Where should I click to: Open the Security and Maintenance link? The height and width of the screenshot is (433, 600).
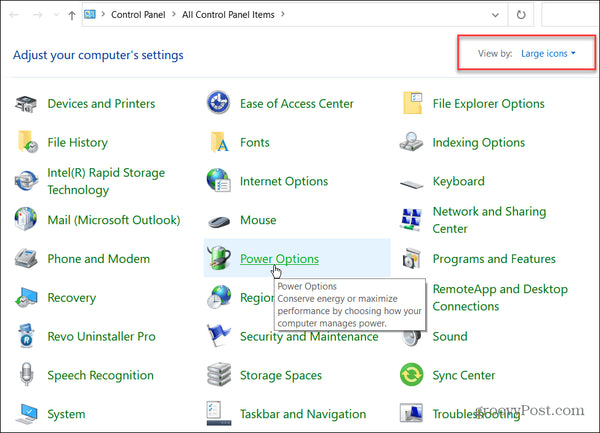(x=309, y=337)
